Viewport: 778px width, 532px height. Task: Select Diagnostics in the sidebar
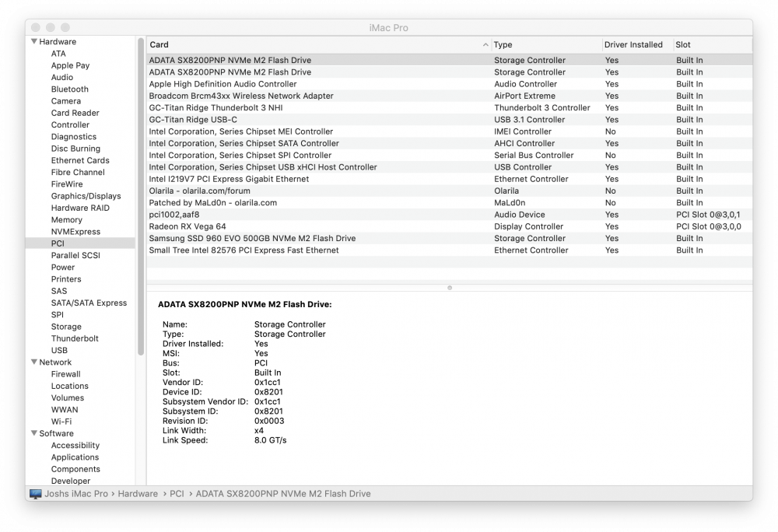click(74, 137)
